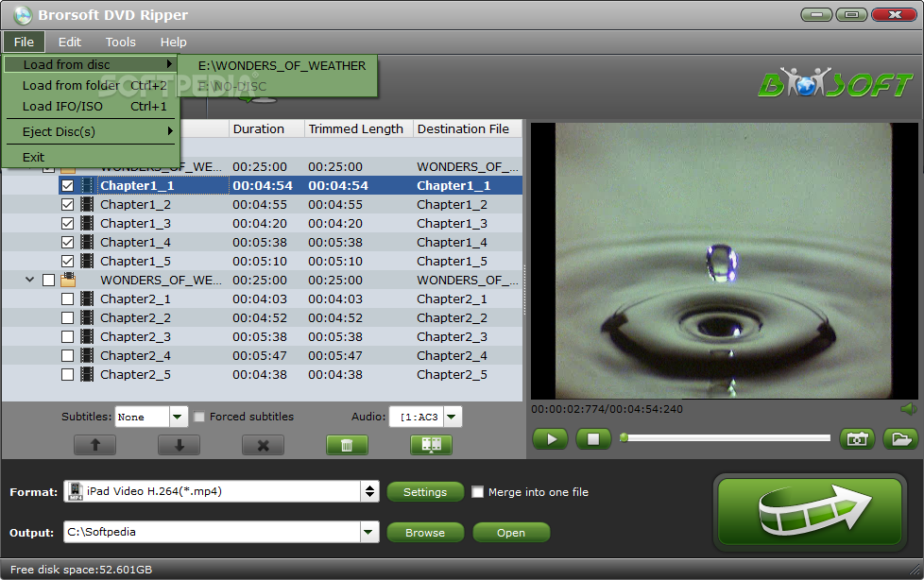This screenshot has width=924, height=580.
Task: Uncheck Chapter1_4 checkbox
Action: pyautogui.click(x=68, y=242)
